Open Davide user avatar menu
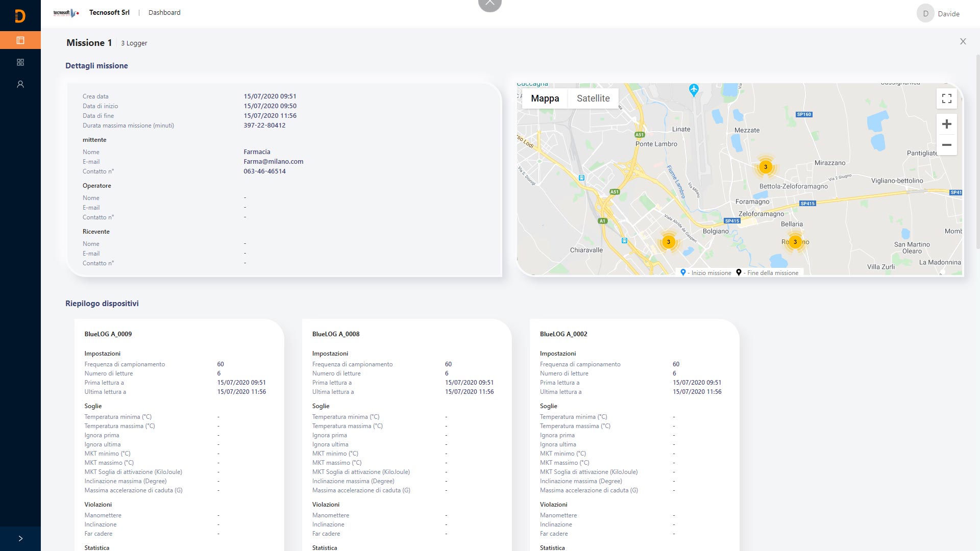Viewport: 980px width, 551px height. click(x=925, y=14)
